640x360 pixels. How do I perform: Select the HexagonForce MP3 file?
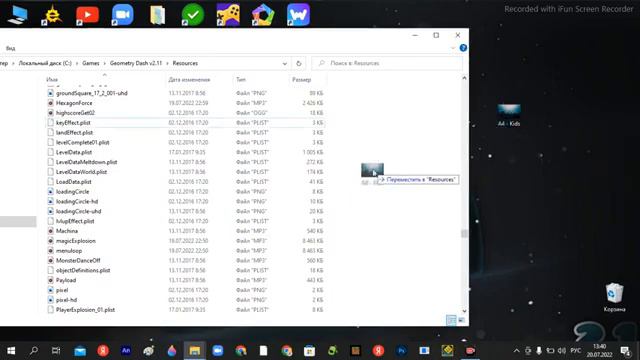coord(74,103)
